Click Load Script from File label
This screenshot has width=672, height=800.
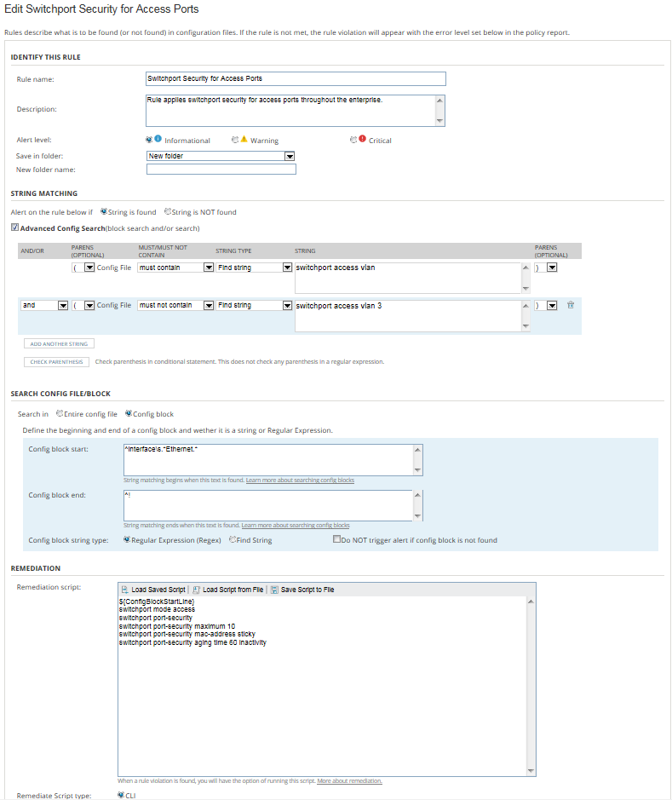(x=233, y=590)
